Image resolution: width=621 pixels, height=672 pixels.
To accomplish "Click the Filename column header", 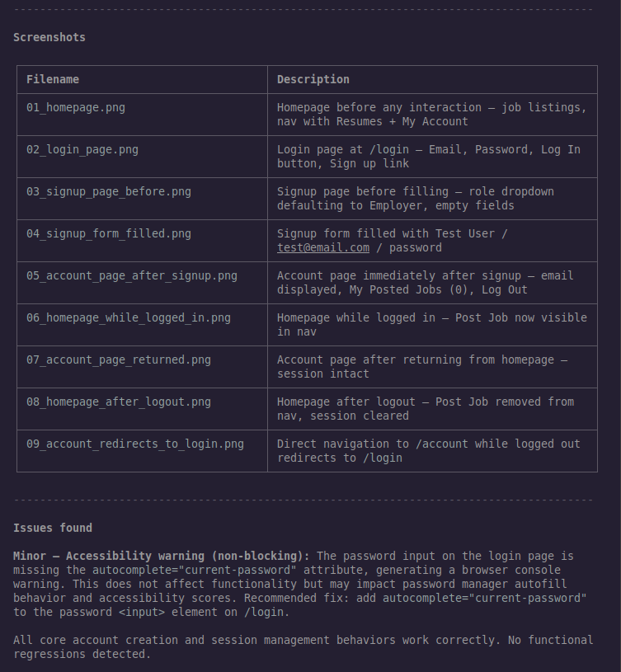I will [53, 79].
